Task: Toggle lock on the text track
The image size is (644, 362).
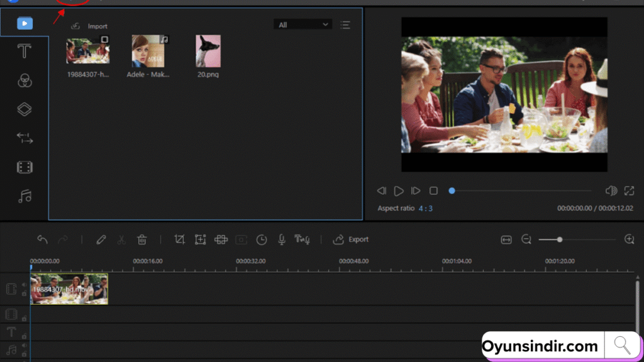Action: [24, 336]
